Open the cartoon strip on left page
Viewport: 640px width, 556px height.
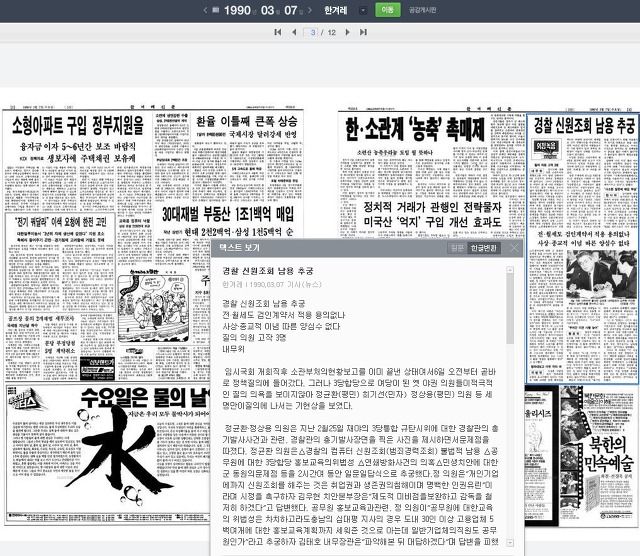(153, 308)
